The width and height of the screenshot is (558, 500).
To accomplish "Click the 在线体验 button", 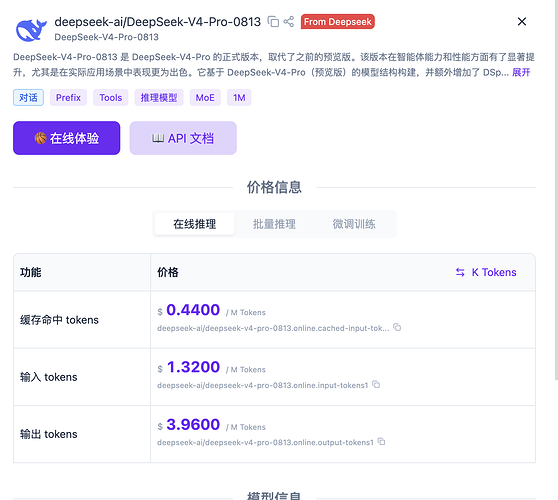I will point(67,138).
